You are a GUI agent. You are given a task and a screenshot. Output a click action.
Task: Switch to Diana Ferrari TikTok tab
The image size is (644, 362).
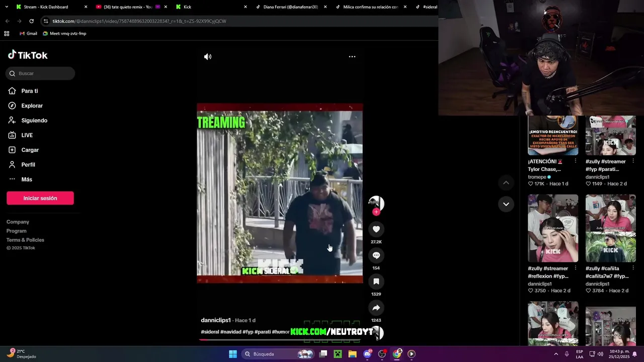[x=291, y=7]
